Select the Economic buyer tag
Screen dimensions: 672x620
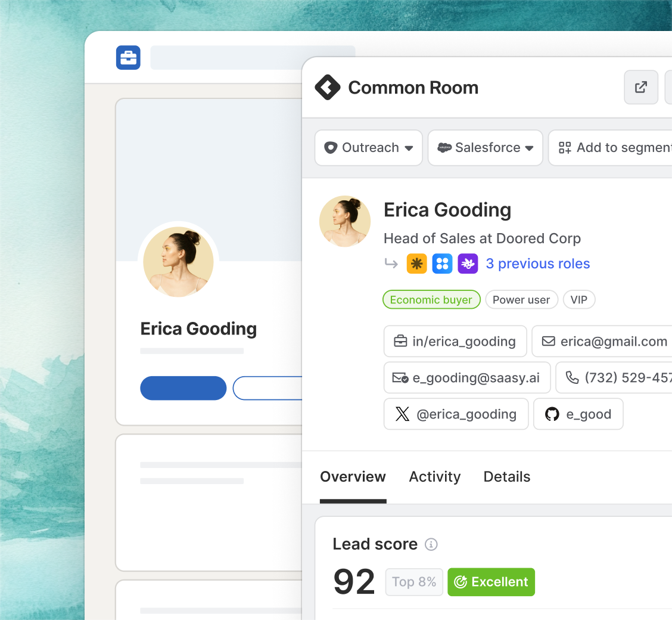[431, 300]
